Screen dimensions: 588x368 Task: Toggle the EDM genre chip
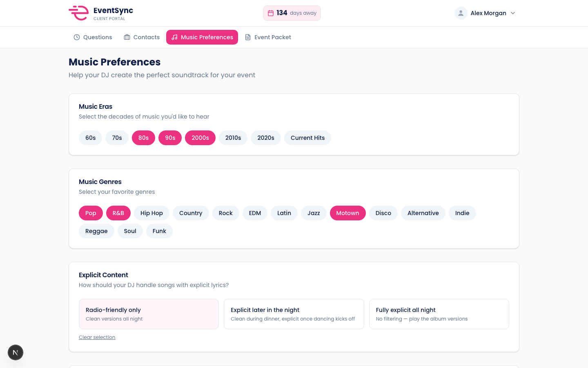point(255,213)
